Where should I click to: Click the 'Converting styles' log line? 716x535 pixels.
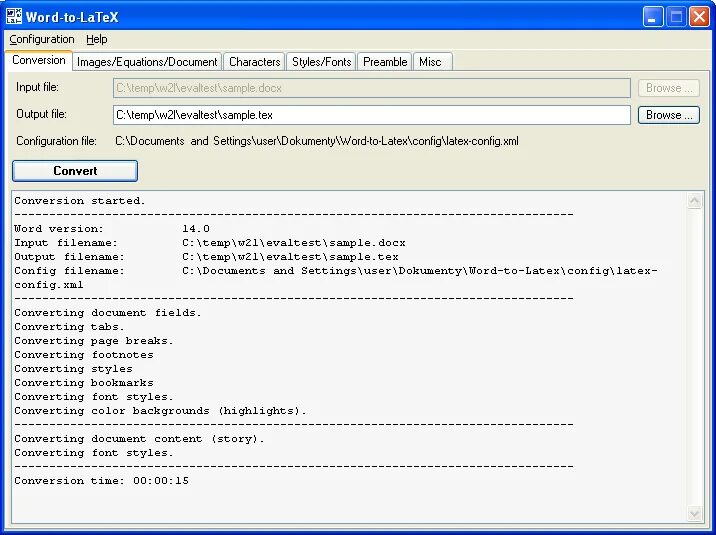point(73,369)
